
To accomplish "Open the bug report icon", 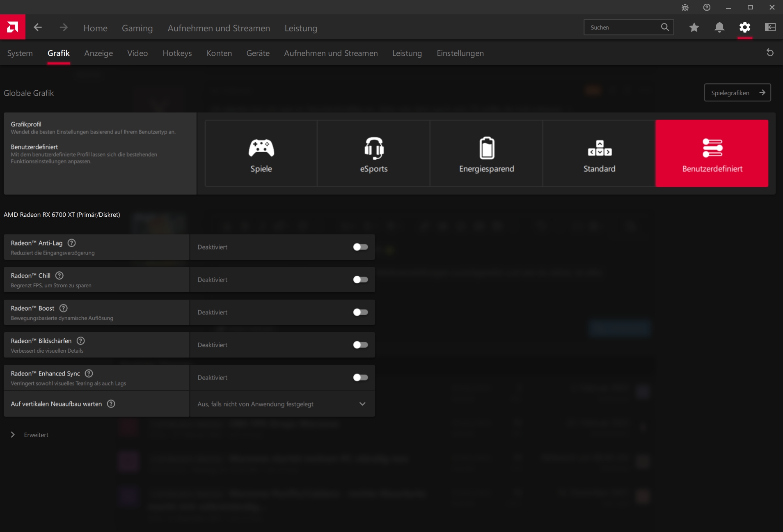I will coord(685,7).
